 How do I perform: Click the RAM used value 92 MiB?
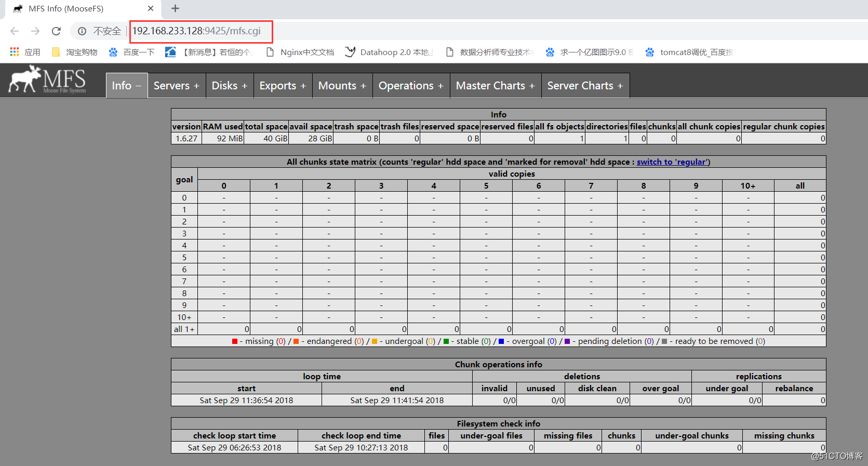230,139
